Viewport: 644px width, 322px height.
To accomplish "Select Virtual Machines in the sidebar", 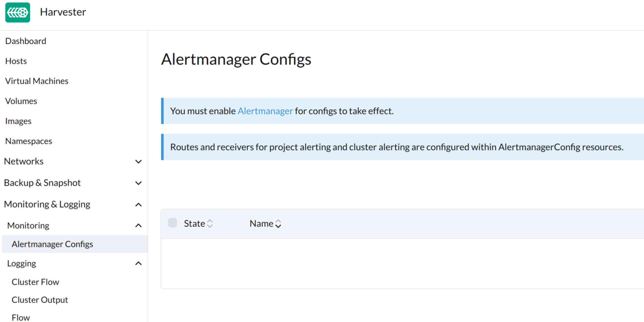I will (37, 81).
